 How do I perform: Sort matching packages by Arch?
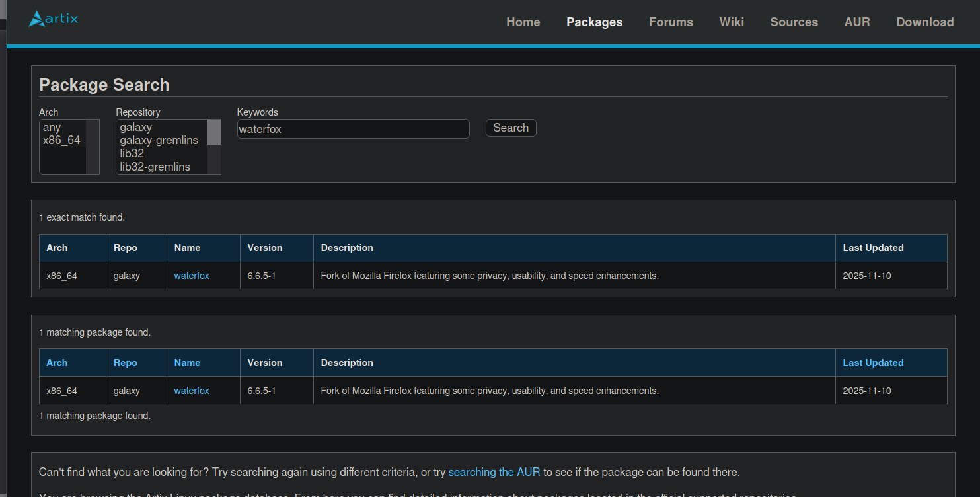tap(57, 363)
